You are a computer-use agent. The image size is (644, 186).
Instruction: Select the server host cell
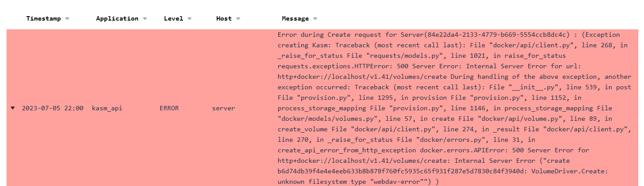(x=223, y=108)
